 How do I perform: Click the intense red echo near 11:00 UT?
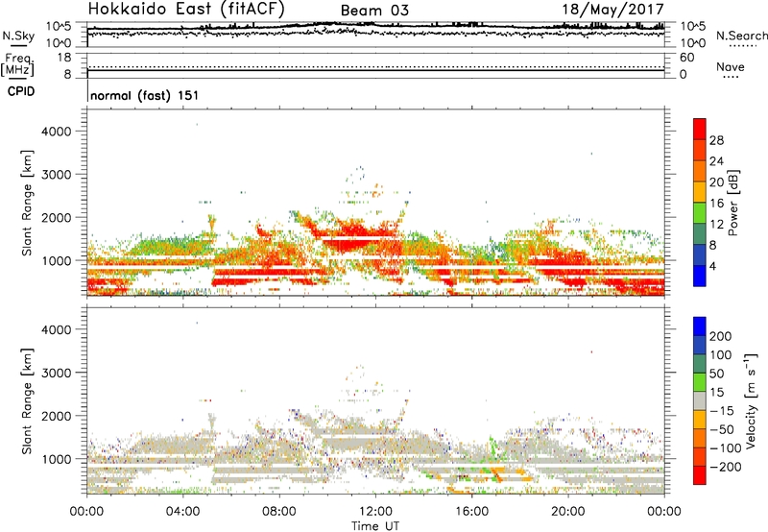[x=350, y=235]
